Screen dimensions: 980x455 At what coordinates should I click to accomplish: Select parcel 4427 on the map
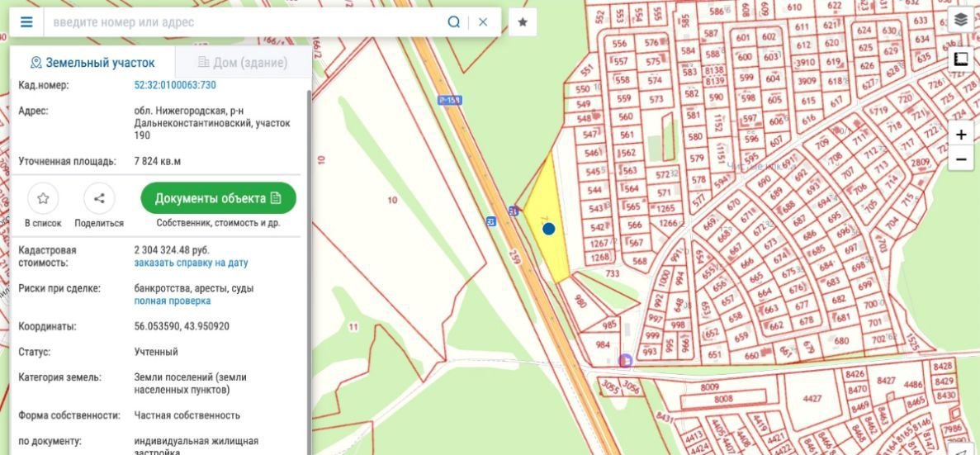[812, 398]
